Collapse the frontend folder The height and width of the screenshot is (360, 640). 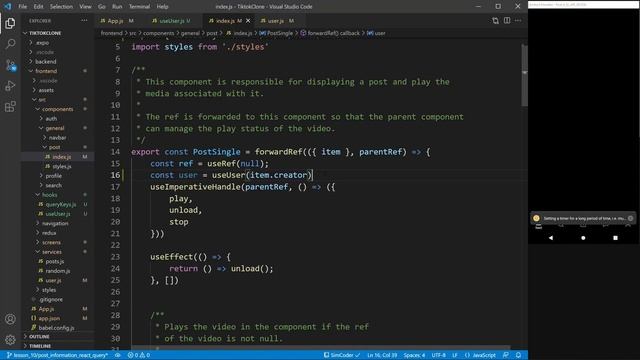46,71
